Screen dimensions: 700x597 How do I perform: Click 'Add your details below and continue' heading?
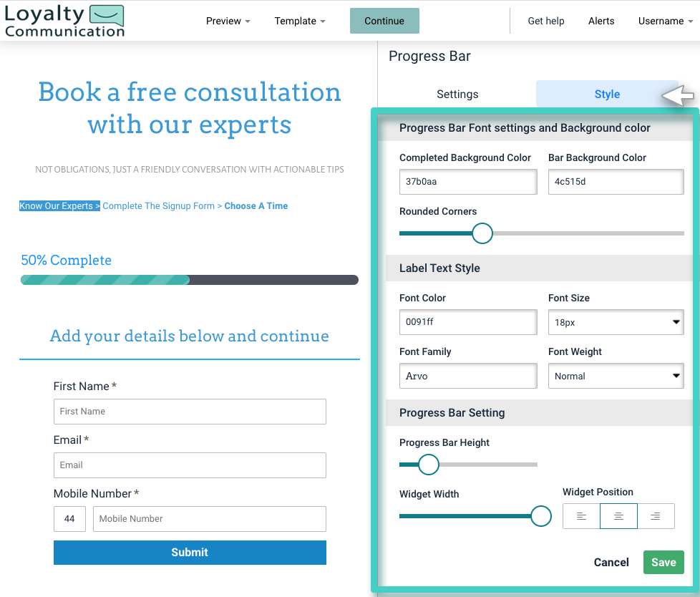(189, 336)
